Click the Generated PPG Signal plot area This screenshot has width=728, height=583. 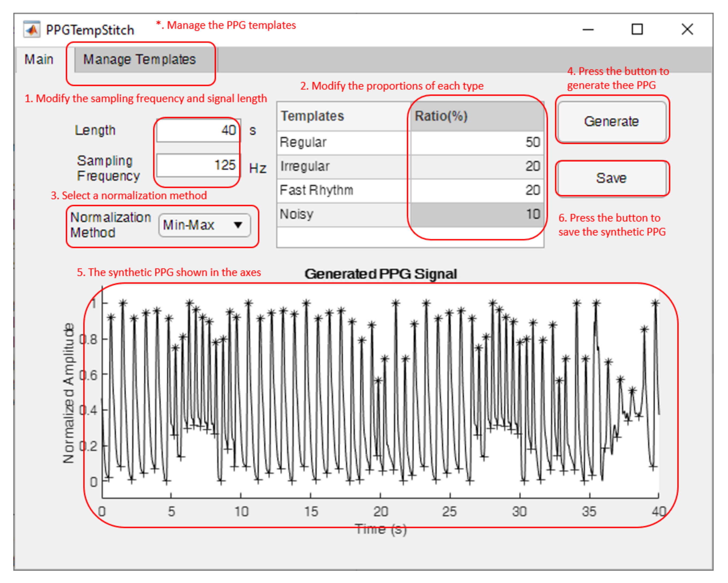click(x=380, y=391)
